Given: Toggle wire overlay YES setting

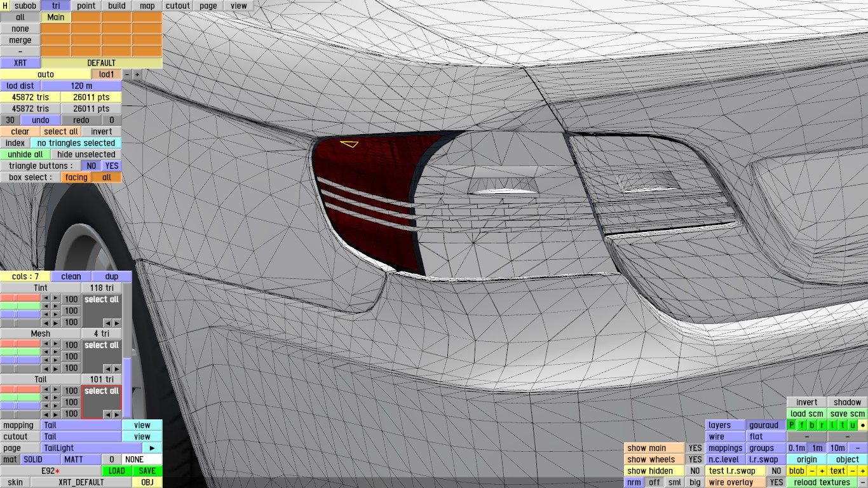Looking at the screenshot, I should click(x=776, y=482).
